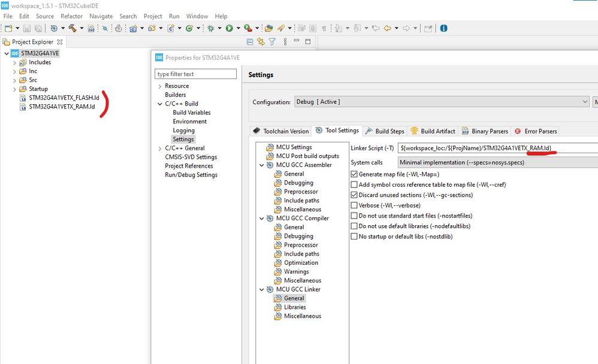This screenshot has width=598, height=364.
Task: Toggle Discard unused sections checkbox
Action: click(354, 195)
